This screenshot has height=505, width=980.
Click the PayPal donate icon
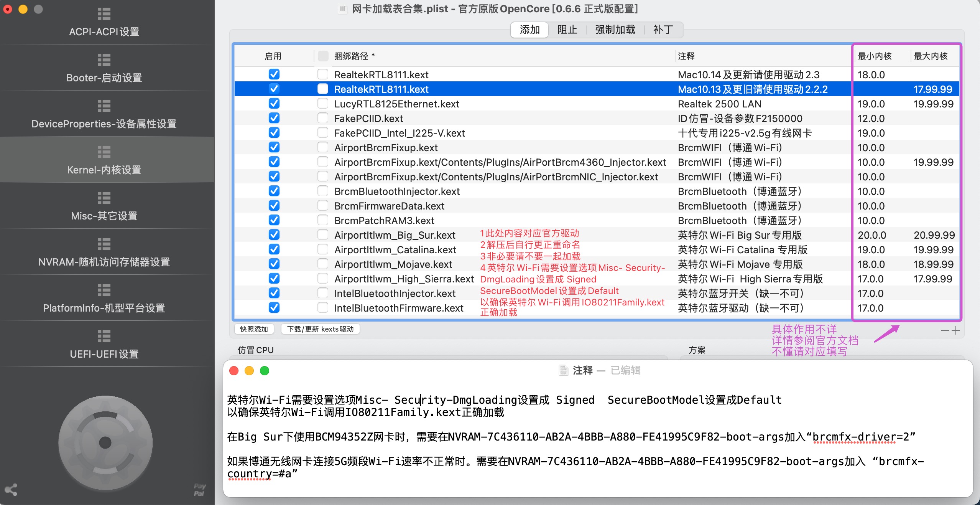click(x=200, y=490)
